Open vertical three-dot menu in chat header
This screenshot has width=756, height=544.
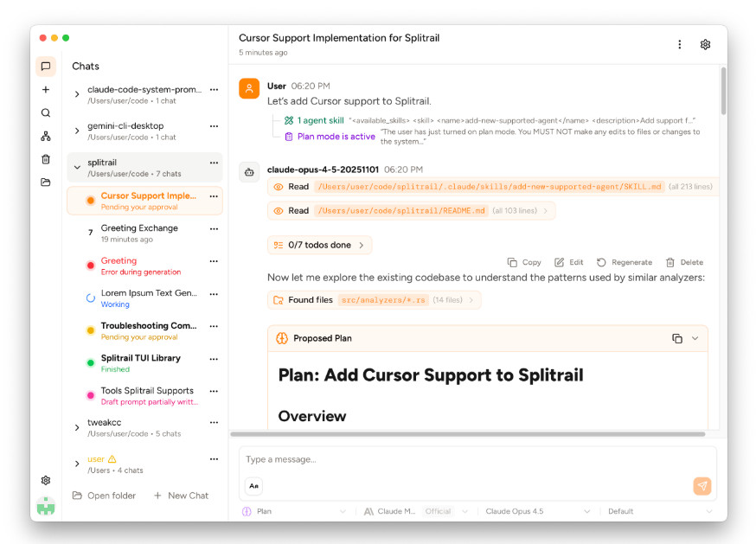[680, 45]
